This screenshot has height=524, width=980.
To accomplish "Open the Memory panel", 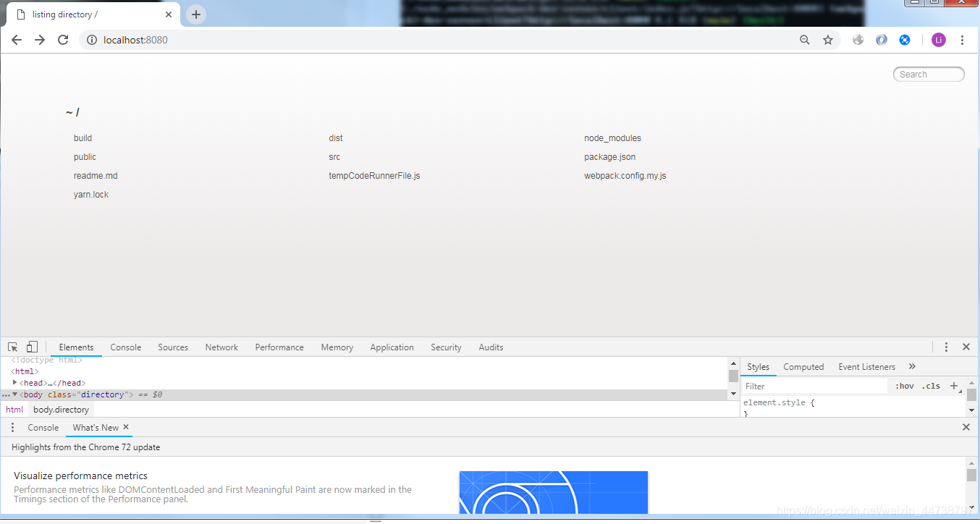I will [337, 347].
